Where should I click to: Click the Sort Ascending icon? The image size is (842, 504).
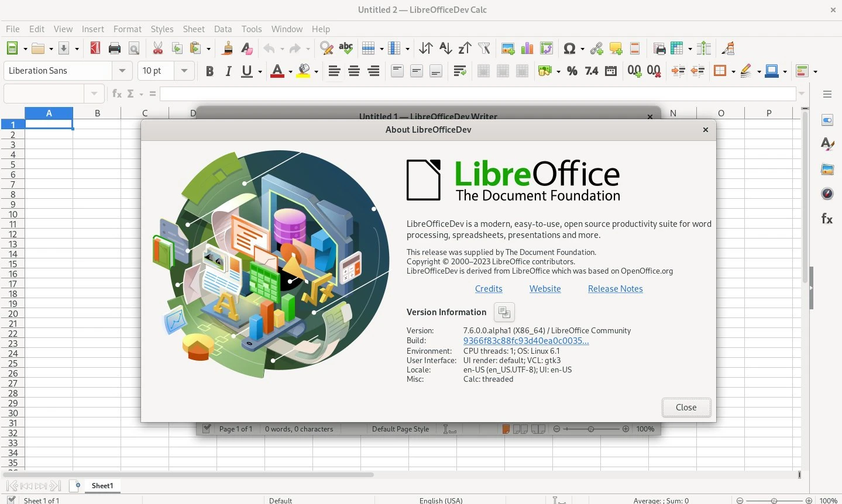point(445,49)
